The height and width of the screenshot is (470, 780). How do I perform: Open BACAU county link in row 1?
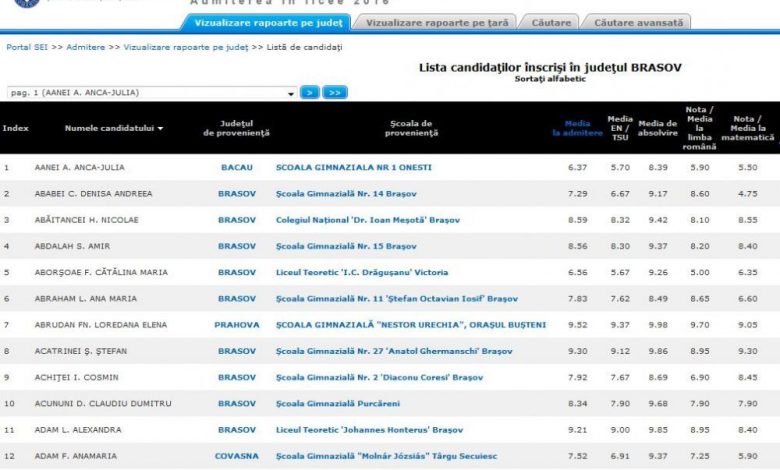237,168
